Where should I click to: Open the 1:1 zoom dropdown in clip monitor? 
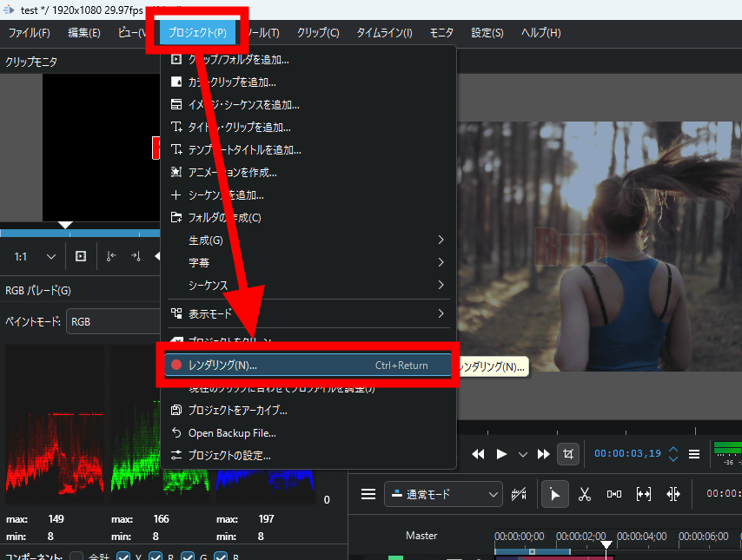36,256
